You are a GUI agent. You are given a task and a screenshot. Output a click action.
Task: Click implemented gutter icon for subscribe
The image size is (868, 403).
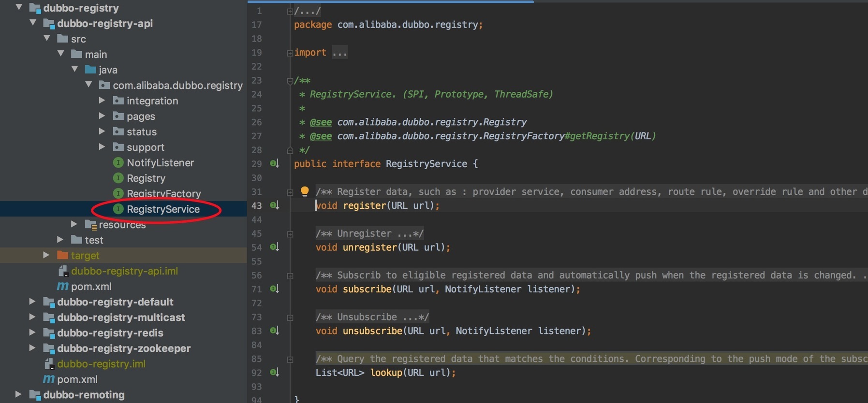coord(274,289)
